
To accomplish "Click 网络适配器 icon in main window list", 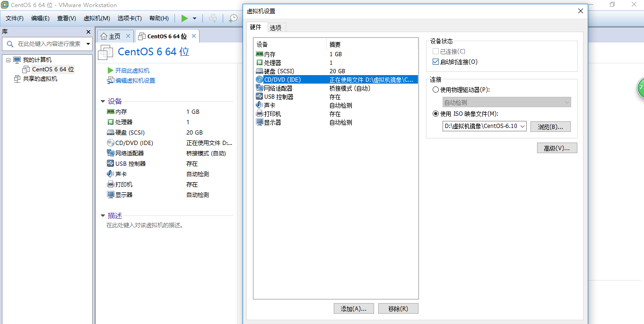I will click(x=111, y=153).
